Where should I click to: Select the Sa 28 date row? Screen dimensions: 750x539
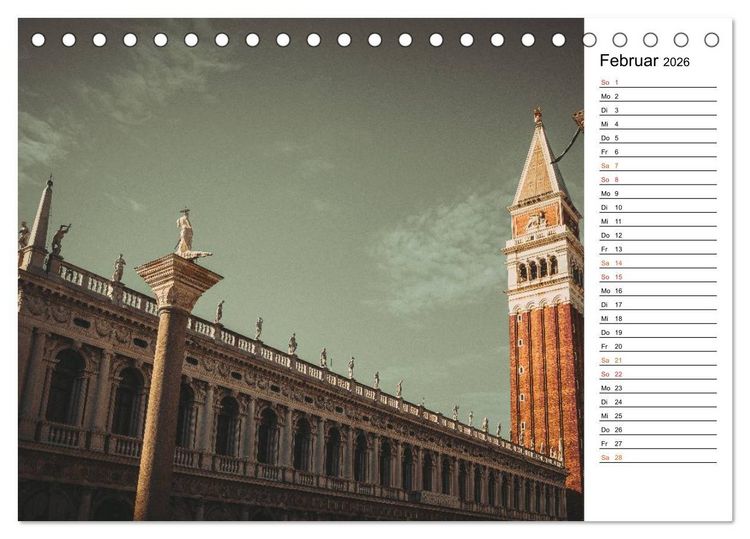click(658, 457)
